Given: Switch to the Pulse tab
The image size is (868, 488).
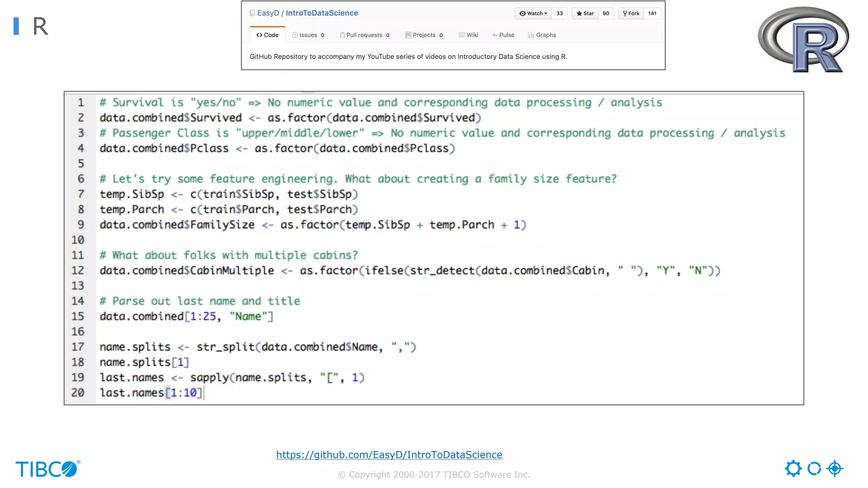Looking at the screenshot, I should (503, 35).
